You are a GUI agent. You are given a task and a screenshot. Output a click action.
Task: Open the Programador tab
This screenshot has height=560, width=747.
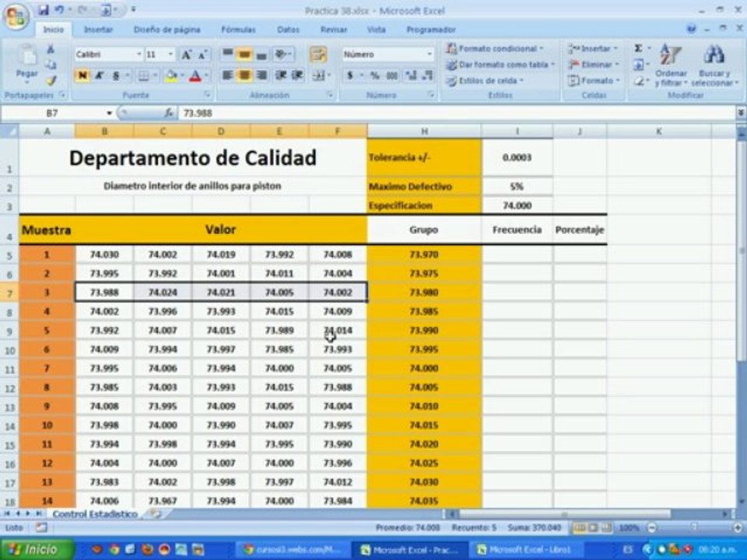click(x=430, y=30)
